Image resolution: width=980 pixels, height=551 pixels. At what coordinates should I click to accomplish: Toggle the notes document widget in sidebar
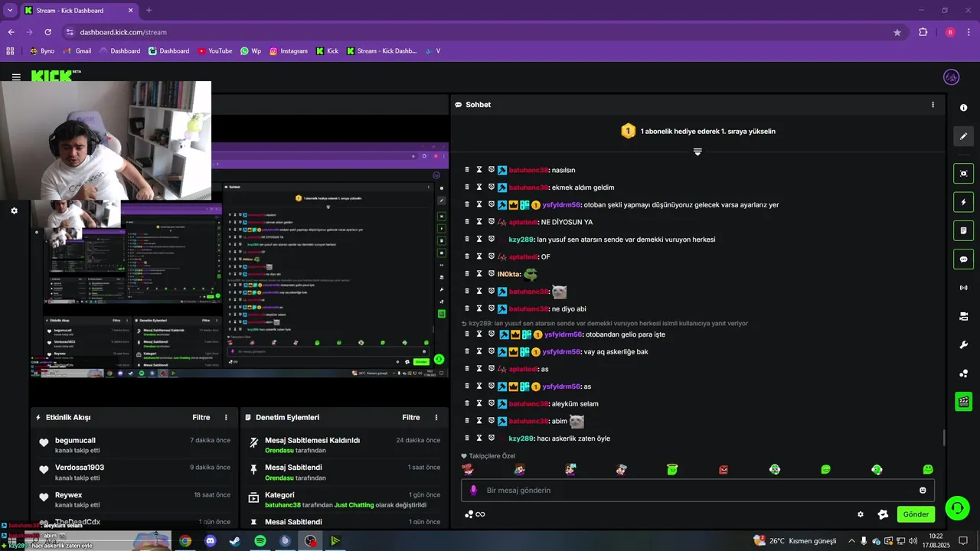click(963, 230)
